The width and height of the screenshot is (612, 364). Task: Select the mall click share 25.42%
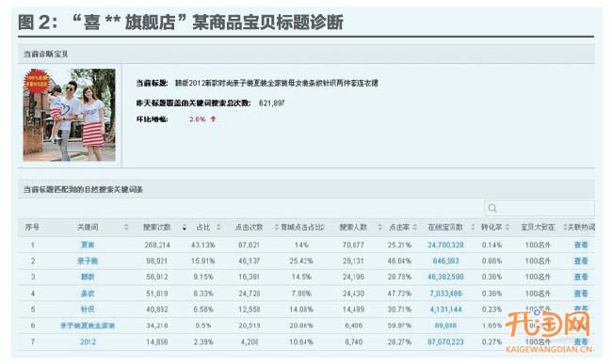pos(301,261)
